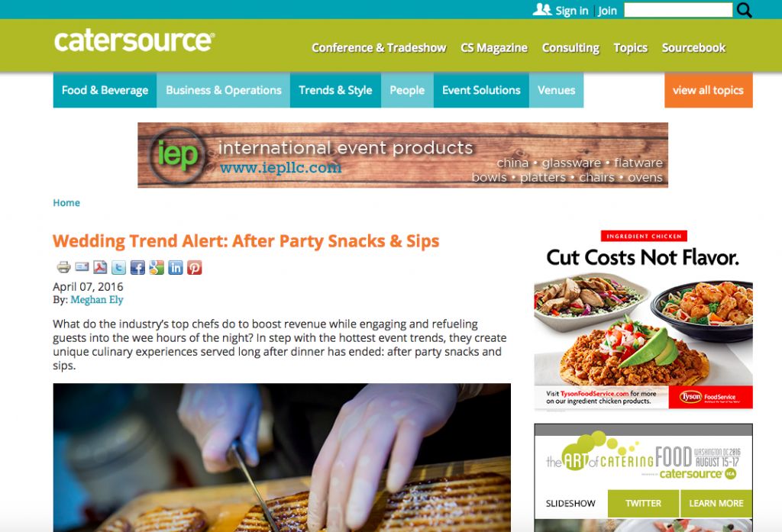Viewport: 782px width, 532px height.
Task: Click the Home breadcrumb link
Action: click(x=66, y=203)
